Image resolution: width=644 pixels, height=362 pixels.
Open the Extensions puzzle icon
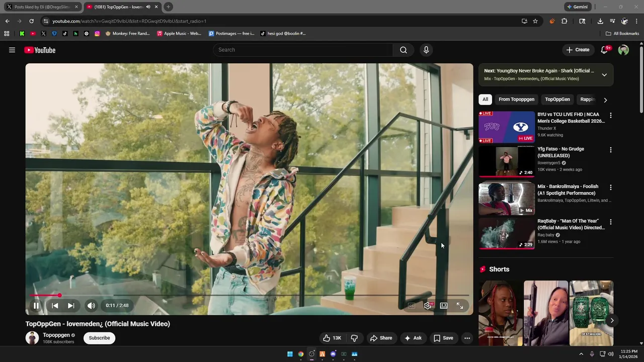[565, 21]
